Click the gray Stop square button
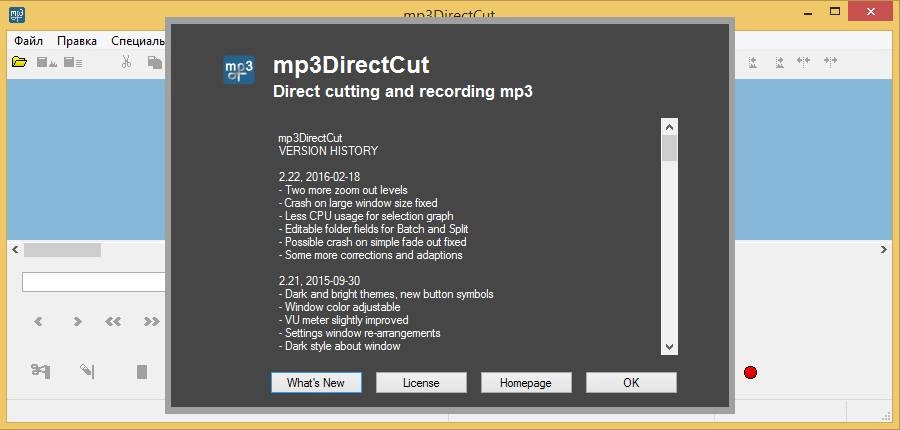This screenshot has width=900, height=430. (x=142, y=372)
